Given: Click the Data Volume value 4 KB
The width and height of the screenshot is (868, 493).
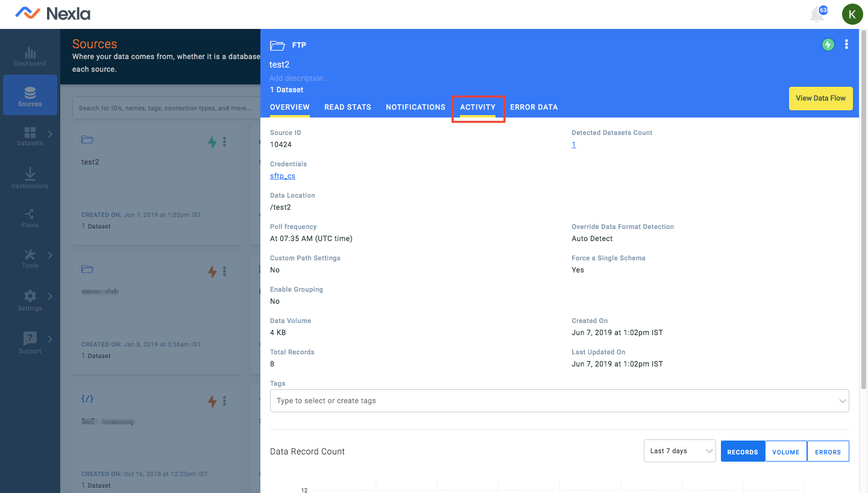Looking at the screenshot, I should (x=278, y=333).
